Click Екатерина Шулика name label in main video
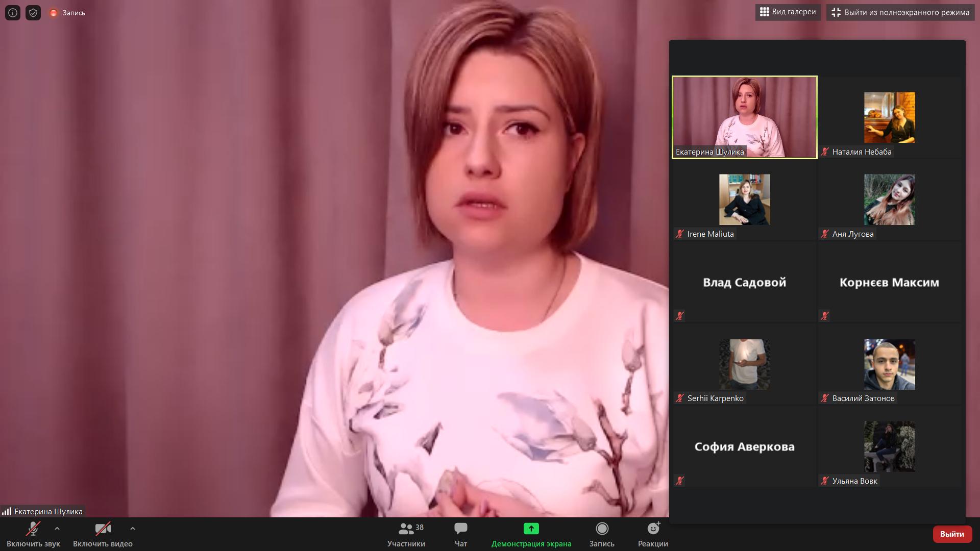This screenshot has width=980, height=551. [48, 511]
